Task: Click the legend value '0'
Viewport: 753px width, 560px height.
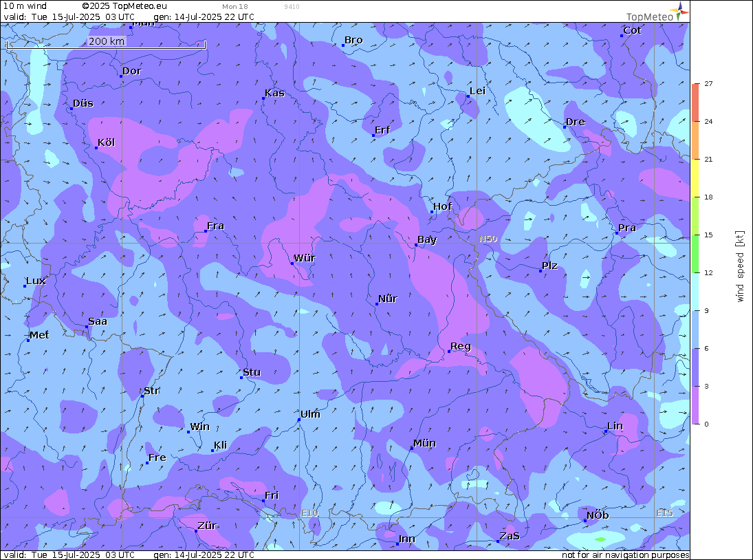Action: pos(706,424)
